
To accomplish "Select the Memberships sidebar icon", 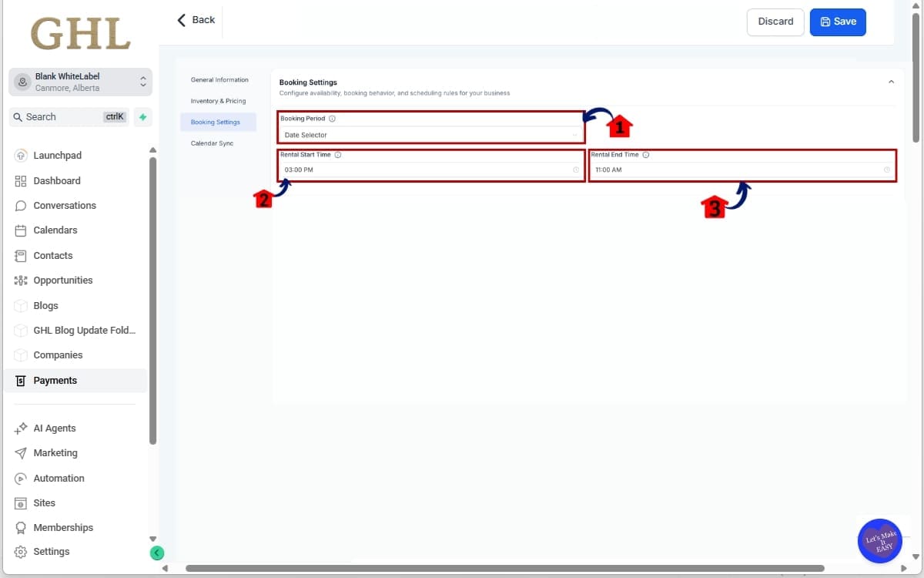I will point(21,527).
